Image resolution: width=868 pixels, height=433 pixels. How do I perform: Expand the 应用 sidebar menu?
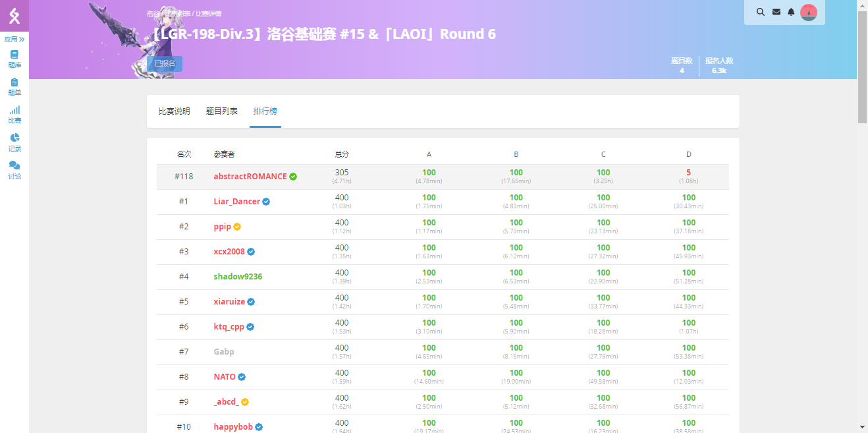(x=14, y=40)
